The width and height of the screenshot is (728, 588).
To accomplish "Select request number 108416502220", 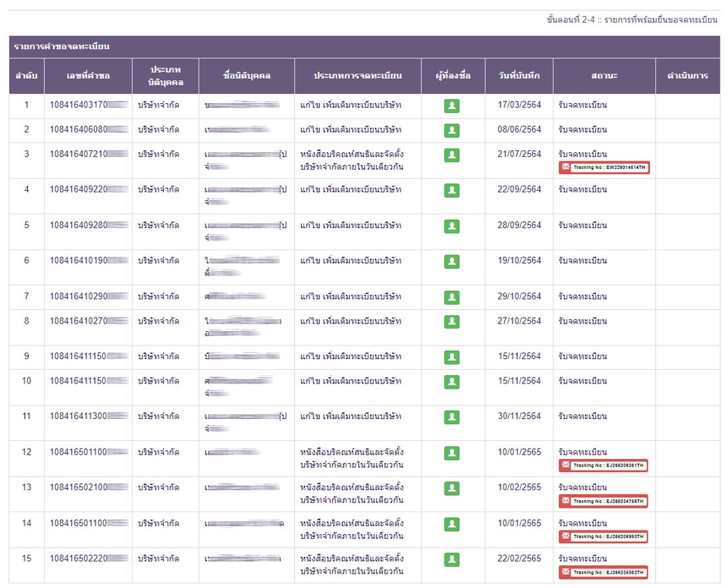I will [89, 558].
